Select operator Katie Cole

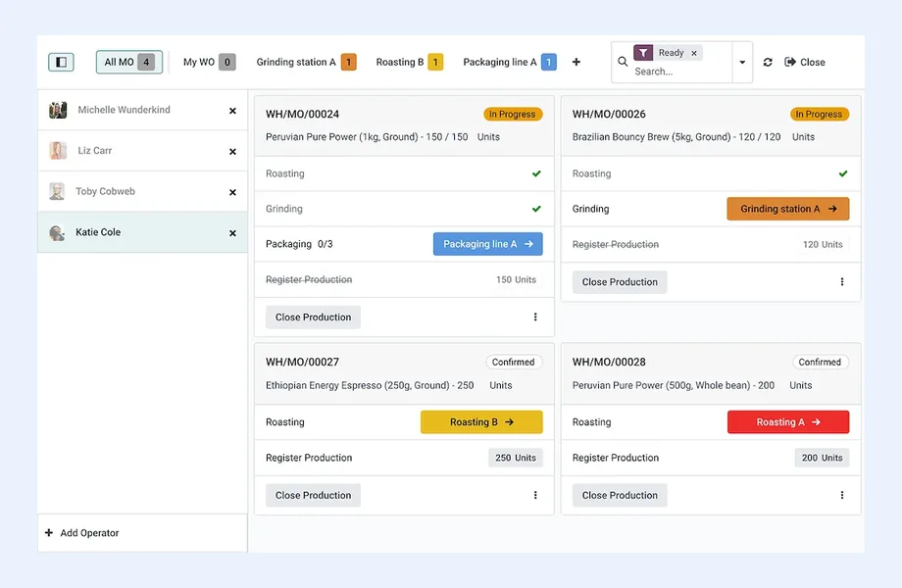pyautogui.click(x=143, y=232)
